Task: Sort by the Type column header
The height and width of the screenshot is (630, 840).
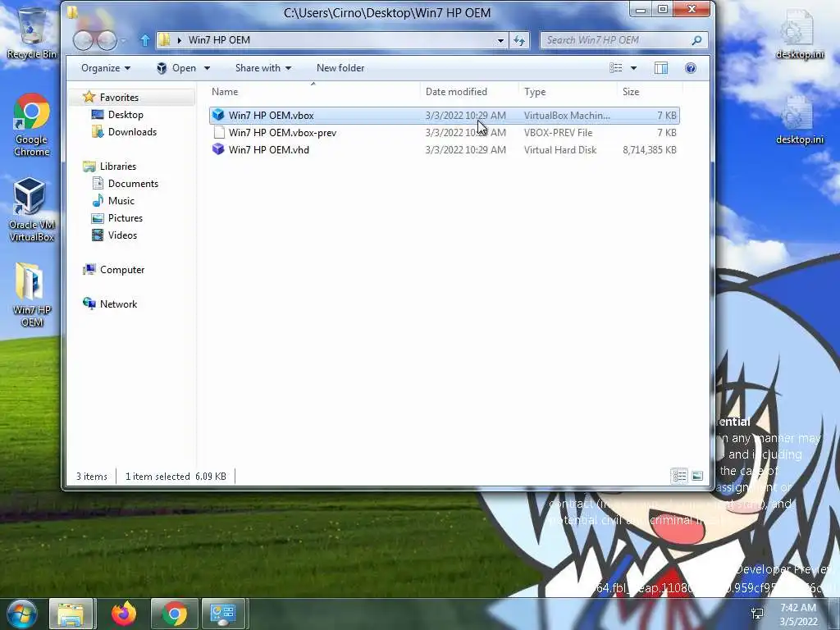Action: pos(568,92)
